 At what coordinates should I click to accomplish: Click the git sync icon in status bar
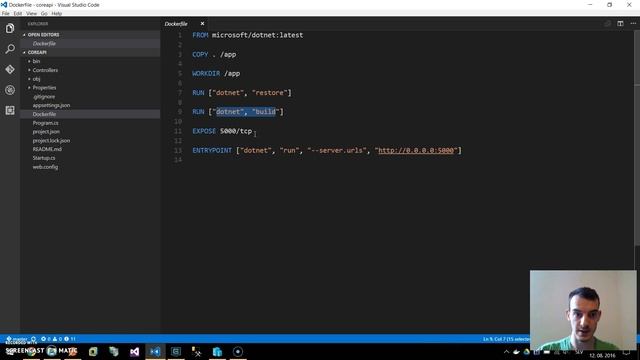33,339
